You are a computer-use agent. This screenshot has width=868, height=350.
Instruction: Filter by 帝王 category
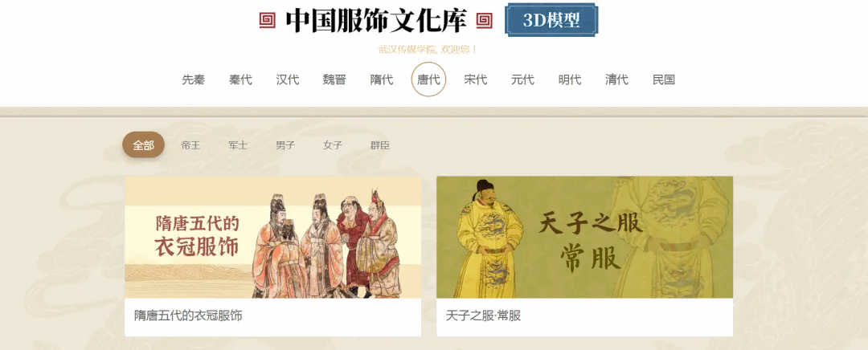tap(190, 145)
